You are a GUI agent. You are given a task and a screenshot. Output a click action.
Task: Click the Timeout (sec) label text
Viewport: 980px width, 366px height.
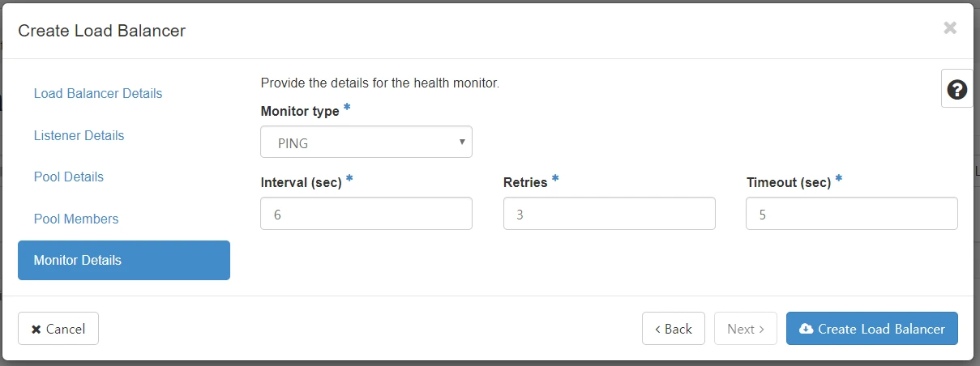click(x=788, y=183)
